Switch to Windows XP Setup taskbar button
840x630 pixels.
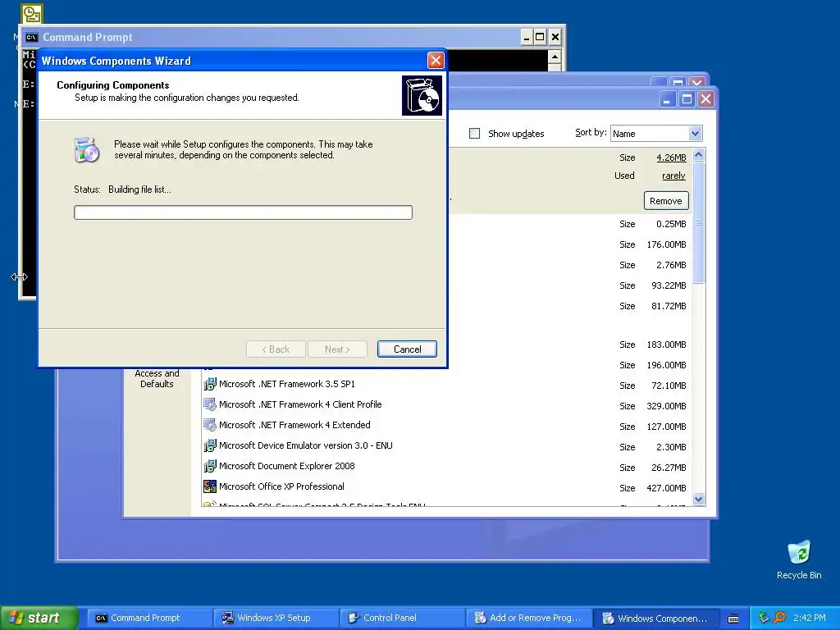point(276,618)
